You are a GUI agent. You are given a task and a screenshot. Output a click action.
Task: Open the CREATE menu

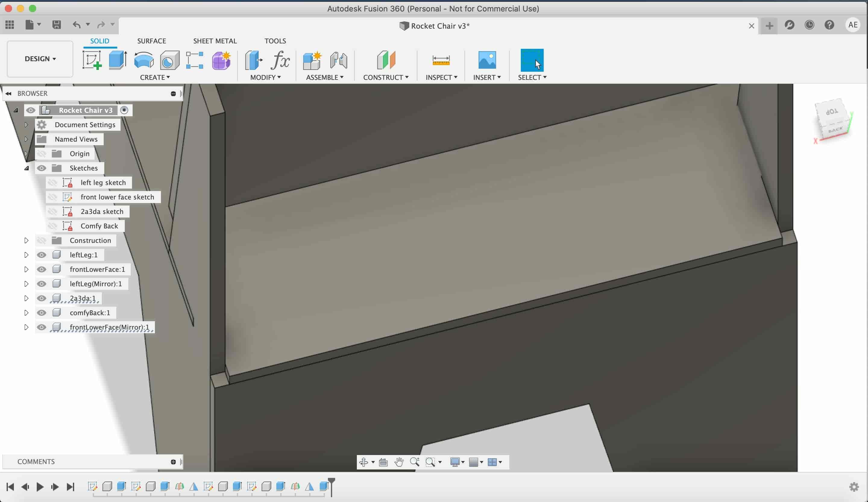(x=155, y=77)
